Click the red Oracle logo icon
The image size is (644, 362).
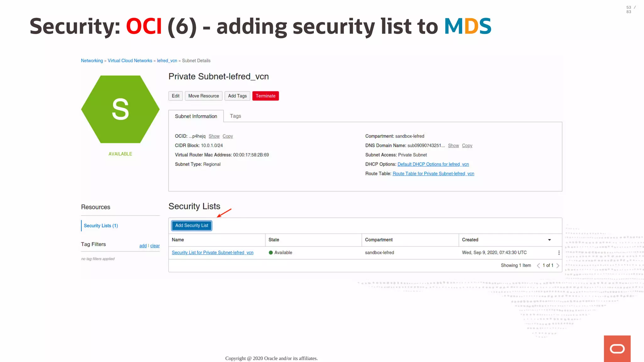(x=617, y=348)
